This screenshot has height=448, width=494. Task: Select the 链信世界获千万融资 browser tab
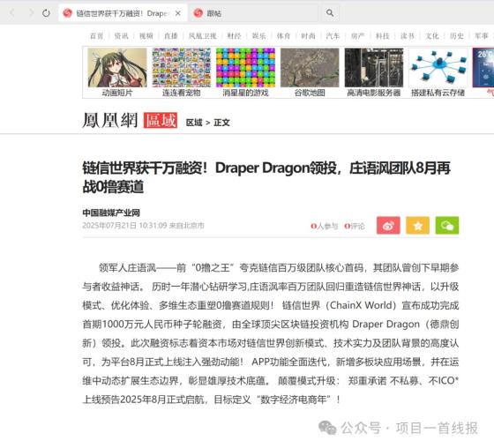123,13
